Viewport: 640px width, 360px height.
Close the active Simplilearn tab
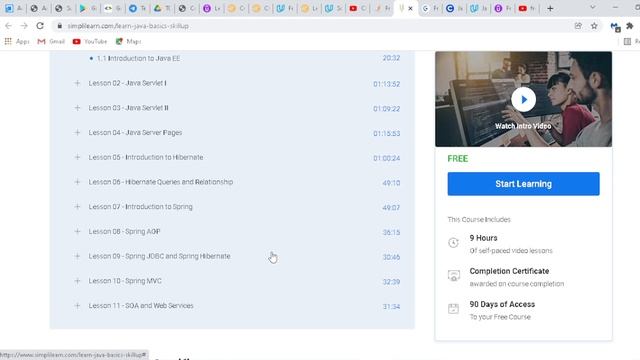click(411, 8)
